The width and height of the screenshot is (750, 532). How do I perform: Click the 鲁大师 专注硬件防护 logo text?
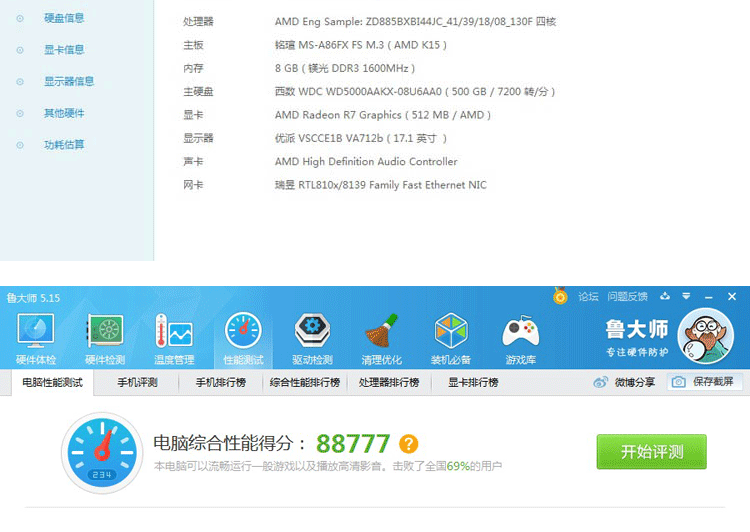[637, 337]
